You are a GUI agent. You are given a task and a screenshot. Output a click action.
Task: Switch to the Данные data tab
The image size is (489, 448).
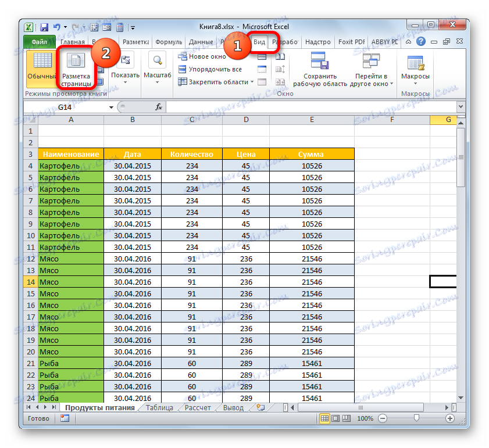pos(201,42)
